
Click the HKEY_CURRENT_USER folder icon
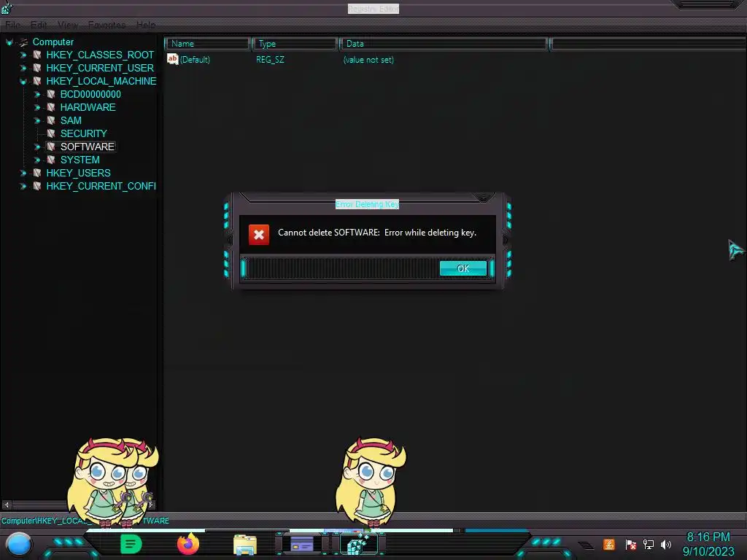[x=36, y=68]
